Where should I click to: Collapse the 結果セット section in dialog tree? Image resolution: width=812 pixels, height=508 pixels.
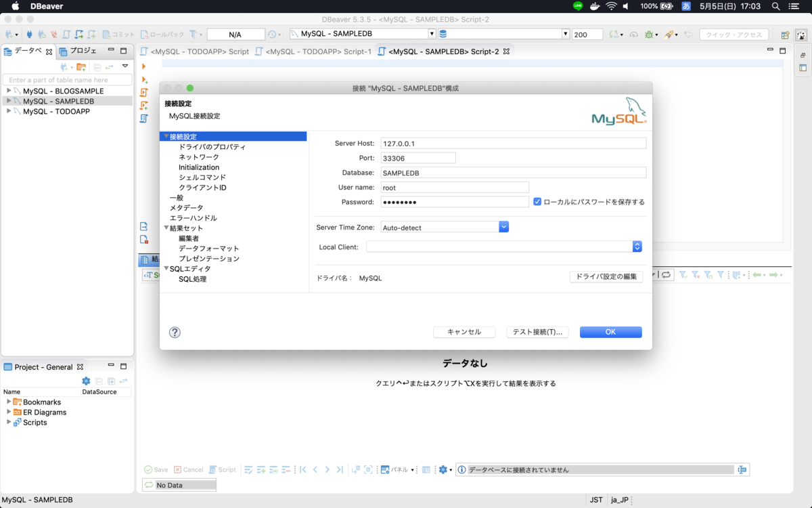coord(166,228)
